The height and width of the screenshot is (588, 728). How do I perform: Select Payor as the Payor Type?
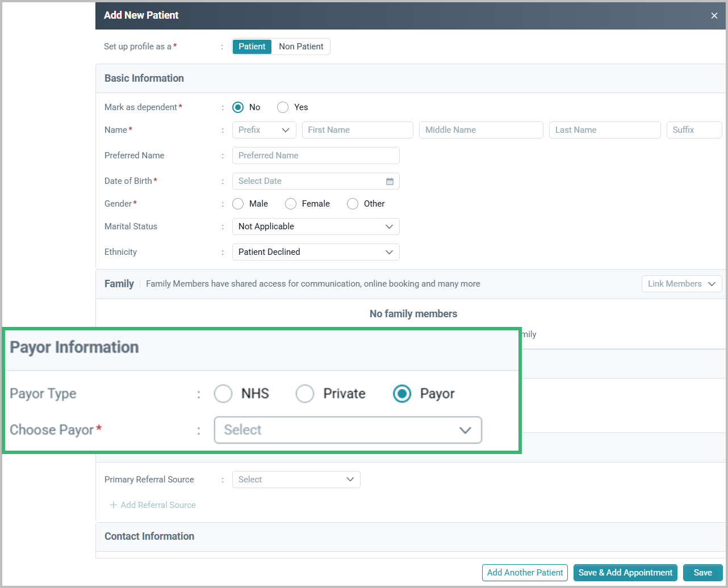(402, 393)
